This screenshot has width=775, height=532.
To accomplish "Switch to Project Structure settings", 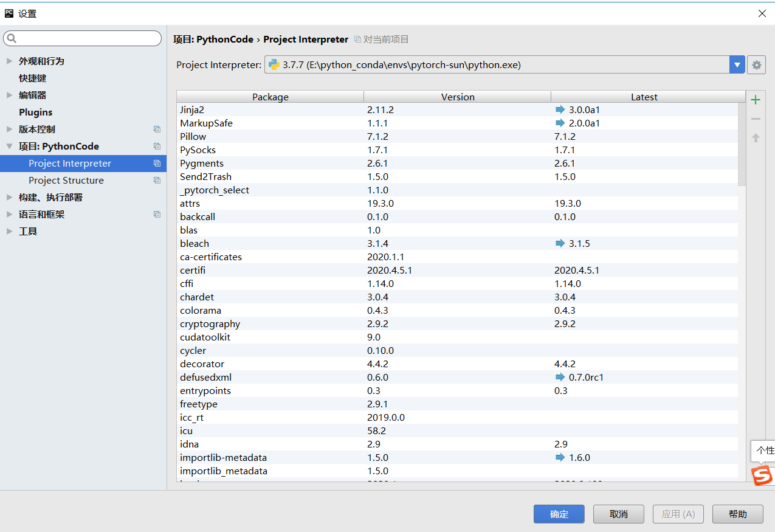I will coord(66,180).
